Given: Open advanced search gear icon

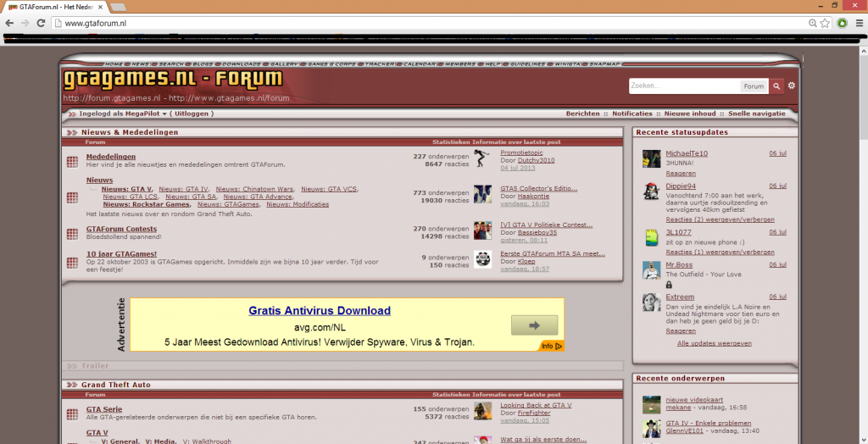Looking at the screenshot, I should 792,86.
